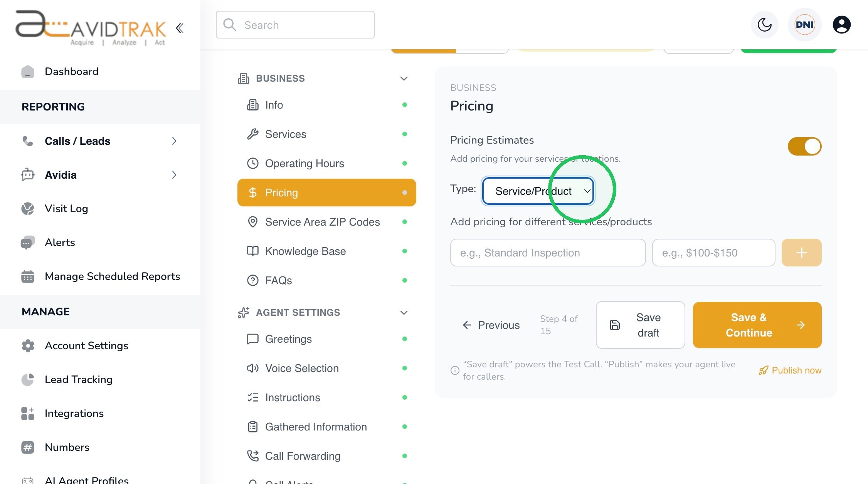The height and width of the screenshot is (484, 868).
Task: Open the Type Service/Product dropdown
Action: (x=538, y=191)
